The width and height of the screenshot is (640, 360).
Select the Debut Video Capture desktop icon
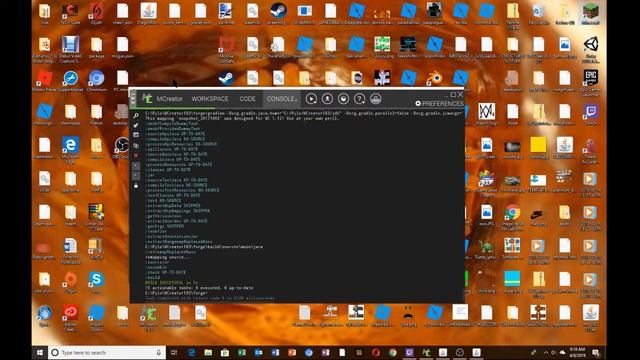[x=70, y=50]
